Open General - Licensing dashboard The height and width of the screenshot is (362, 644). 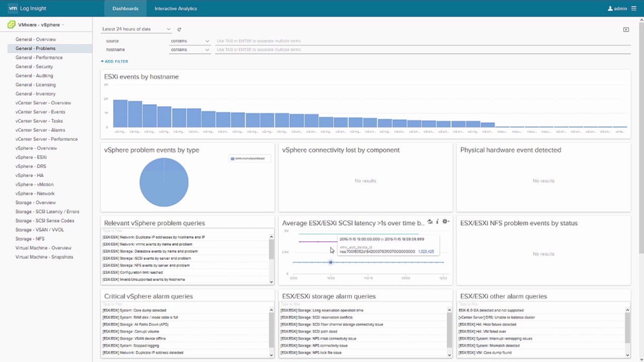(36, 84)
